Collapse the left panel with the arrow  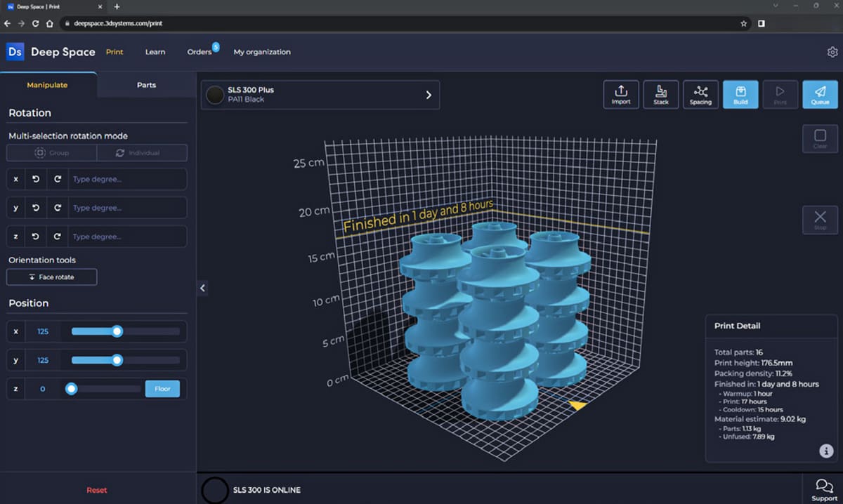point(202,288)
